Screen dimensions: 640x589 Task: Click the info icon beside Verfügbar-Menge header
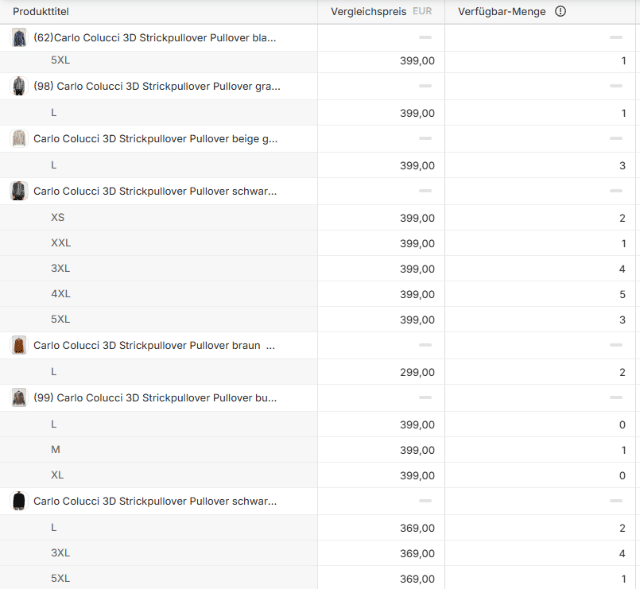(560, 12)
